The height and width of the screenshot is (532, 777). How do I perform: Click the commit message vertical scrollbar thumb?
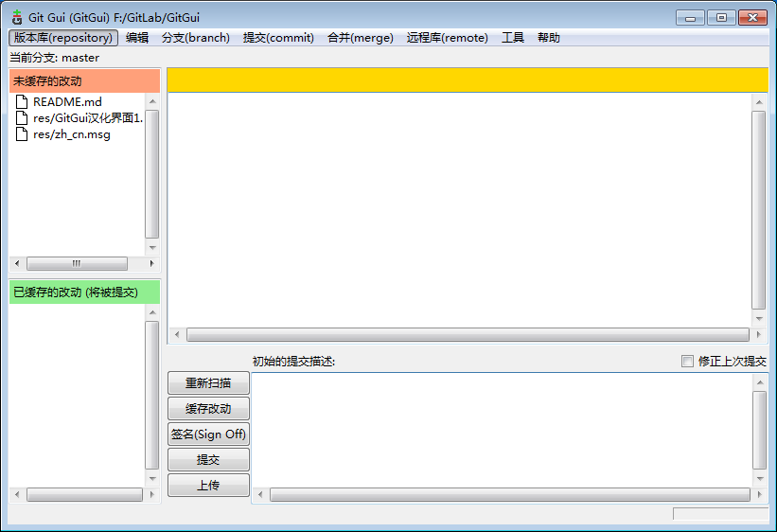[x=760, y=430]
